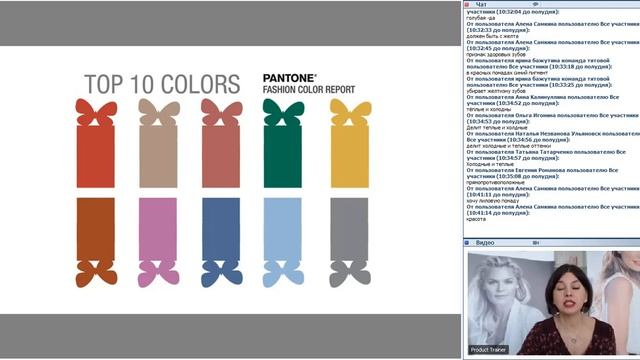This screenshot has width=640, height=360.
Task: Click chat message 'прямопротивоположные'
Action: pos(495,182)
